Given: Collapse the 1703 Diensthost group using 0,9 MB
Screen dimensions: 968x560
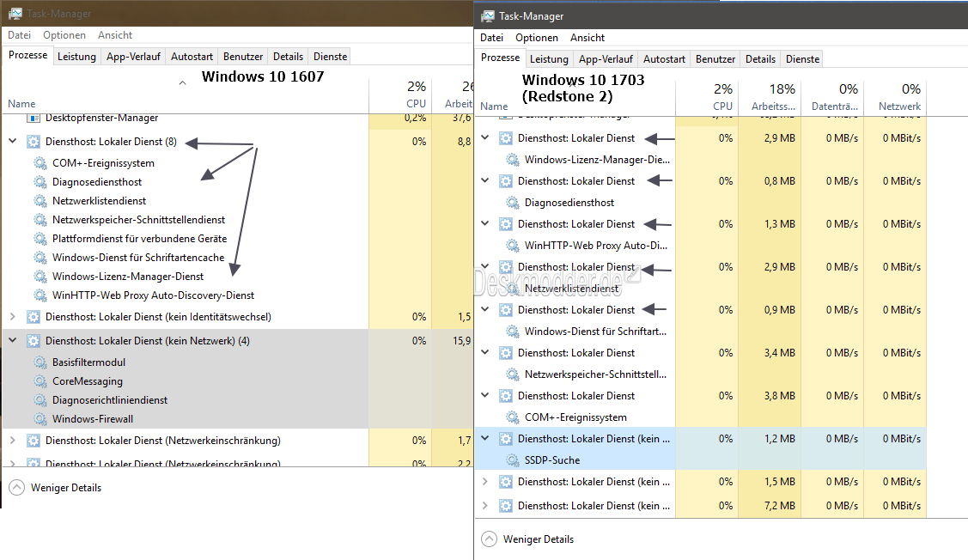Looking at the screenshot, I should pyautogui.click(x=485, y=309).
